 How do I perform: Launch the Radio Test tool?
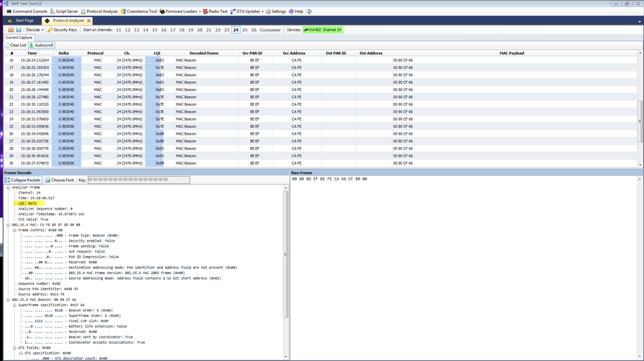(215, 12)
